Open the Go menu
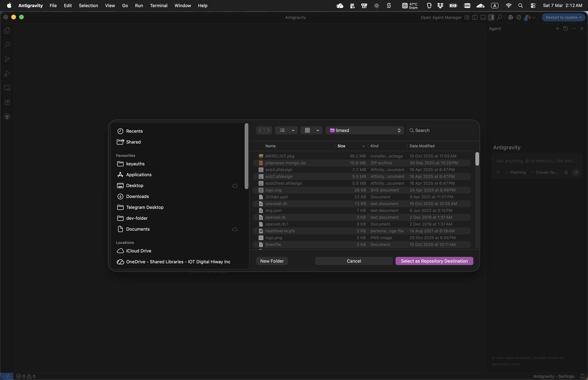This screenshot has width=588, height=380. (125, 5)
